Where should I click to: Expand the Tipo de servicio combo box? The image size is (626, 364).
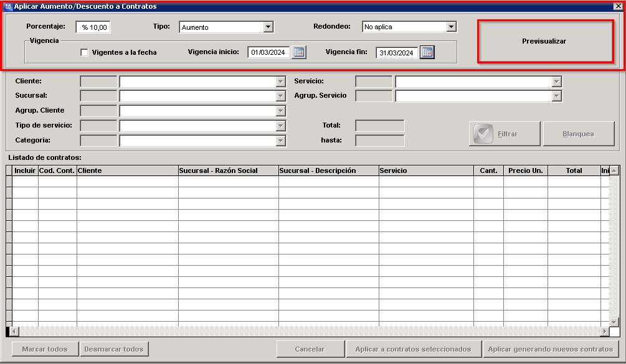(x=281, y=126)
